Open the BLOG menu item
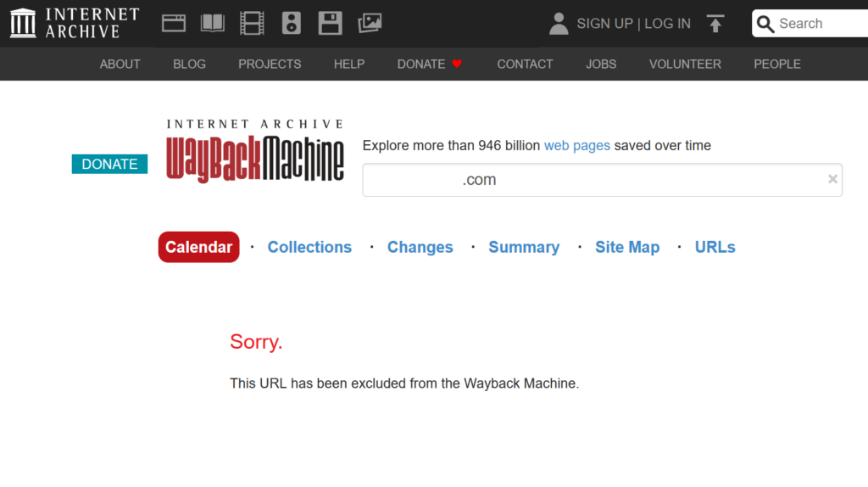Viewport: 868px width, 487px height. coord(189,64)
